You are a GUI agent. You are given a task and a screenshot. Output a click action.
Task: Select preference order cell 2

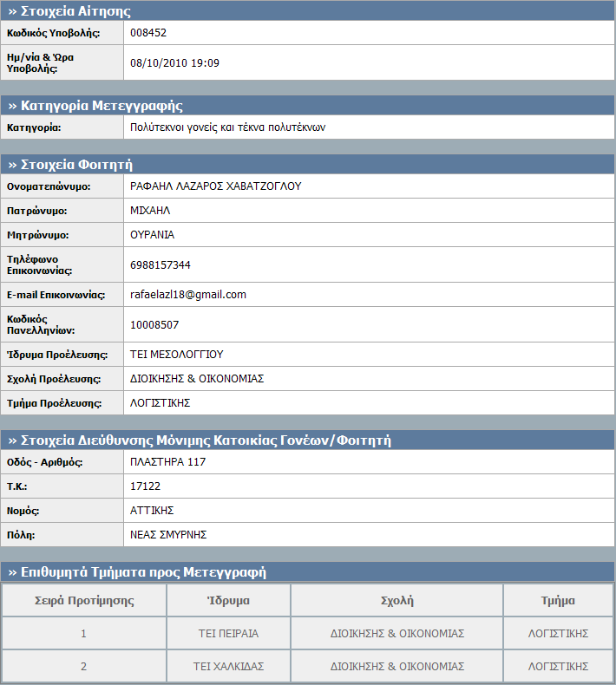(x=84, y=666)
